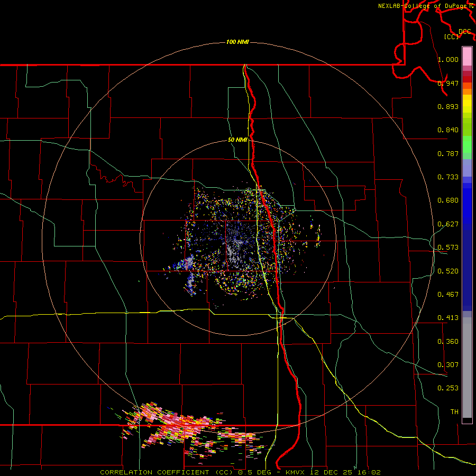476x476 pixels.
Task: Click the 50 NMI range ring label
Action: 237,140
